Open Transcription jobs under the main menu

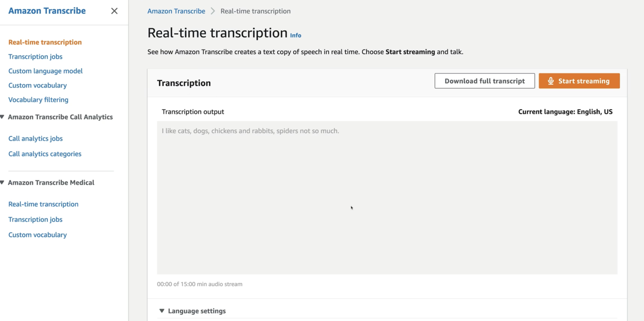pos(35,57)
